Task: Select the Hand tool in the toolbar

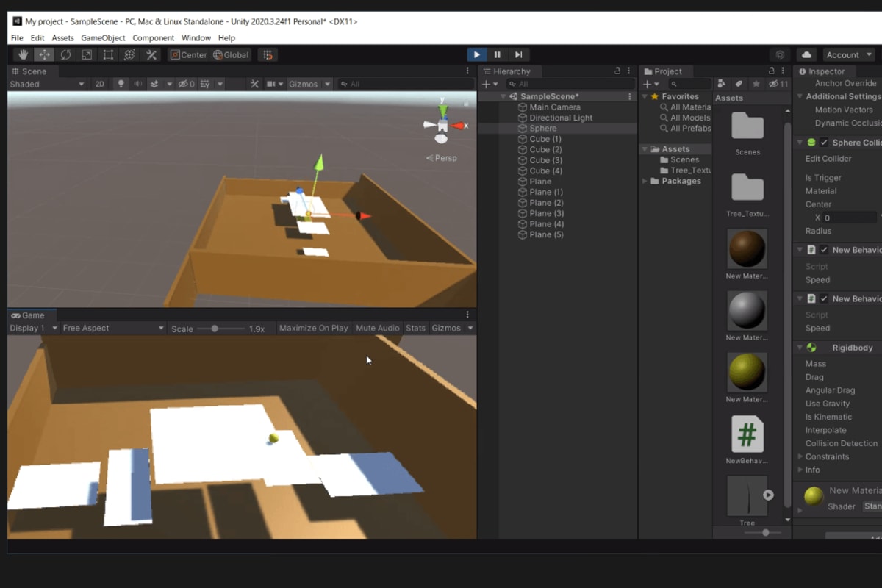Action: 24,55
